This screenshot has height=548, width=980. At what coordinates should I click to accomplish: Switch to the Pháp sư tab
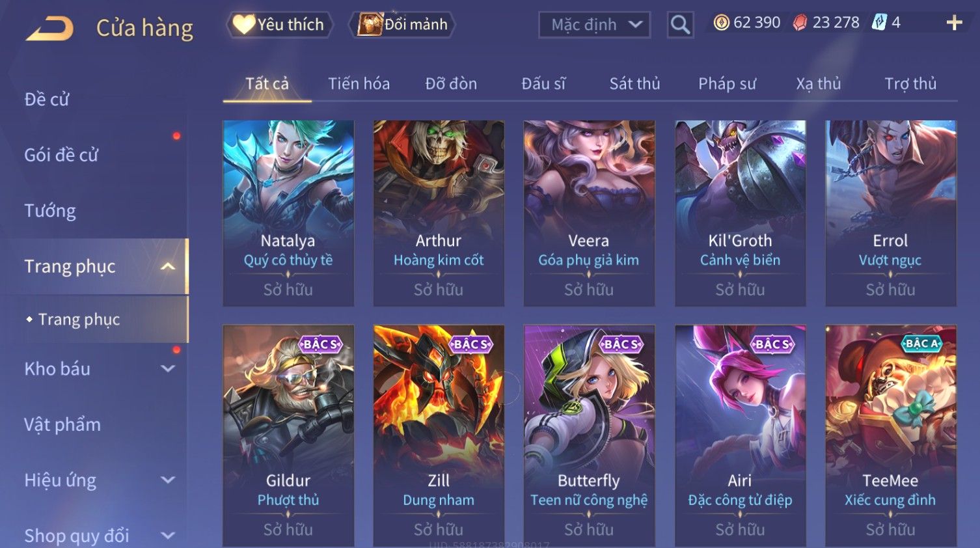point(727,83)
